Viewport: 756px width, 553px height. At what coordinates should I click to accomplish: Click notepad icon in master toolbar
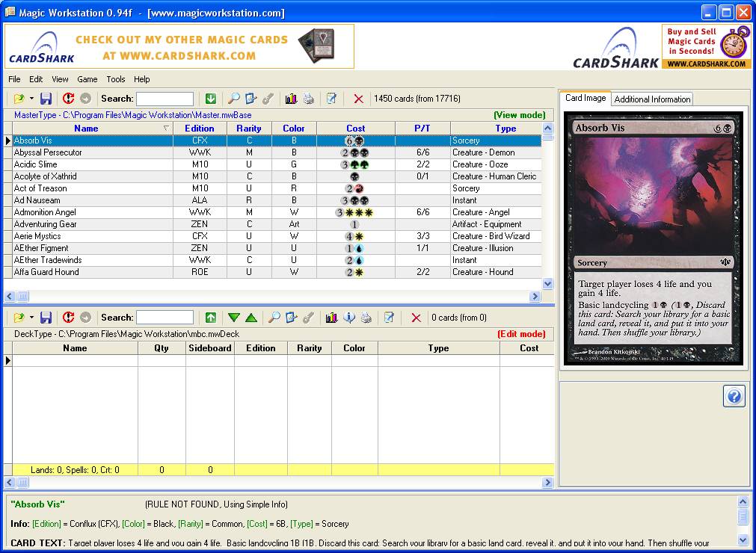(332, 99)
